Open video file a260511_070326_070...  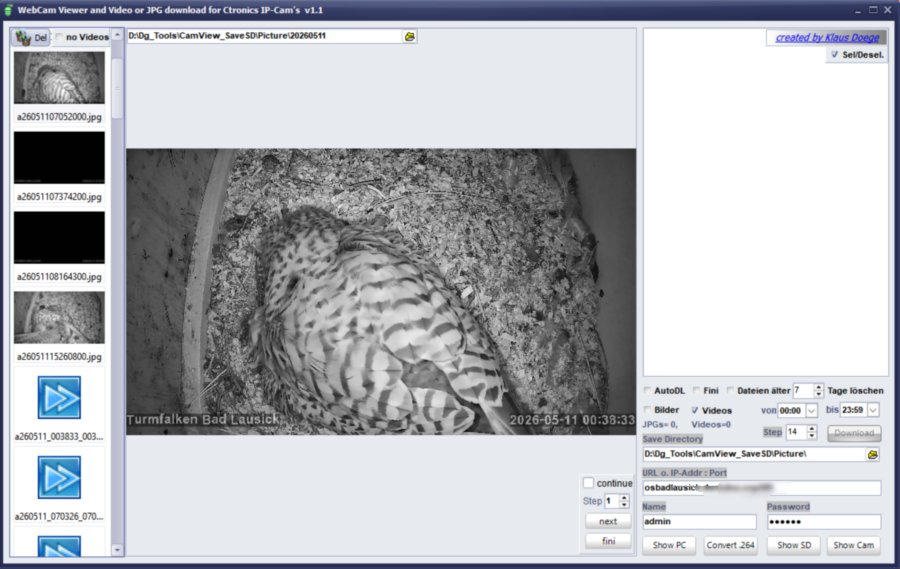(59, 477)
